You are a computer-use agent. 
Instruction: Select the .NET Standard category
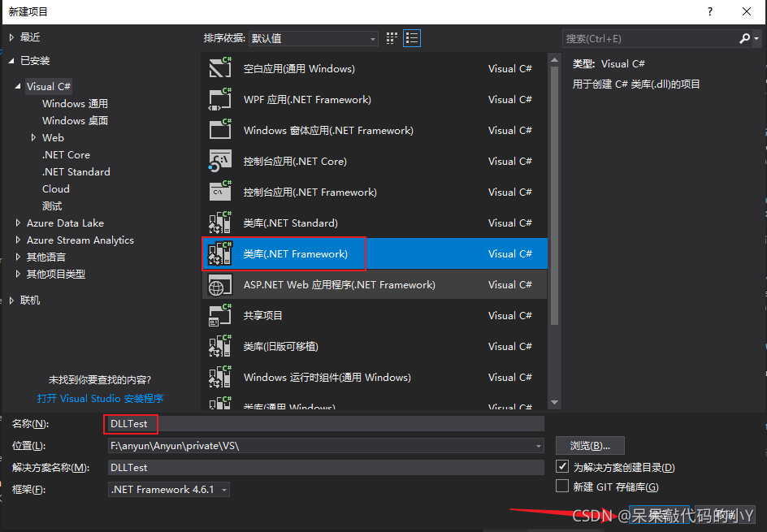(76, 172)
